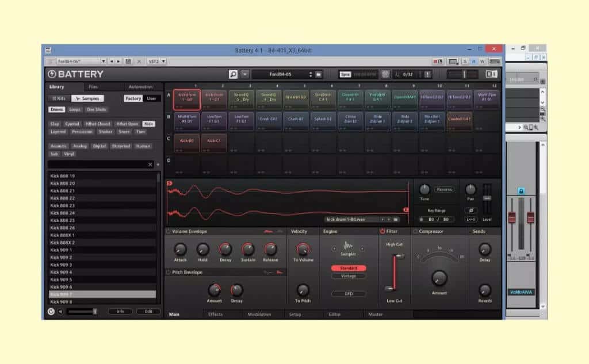
Task: Click the speaker prehear icon
Action: tap(60, 312)
